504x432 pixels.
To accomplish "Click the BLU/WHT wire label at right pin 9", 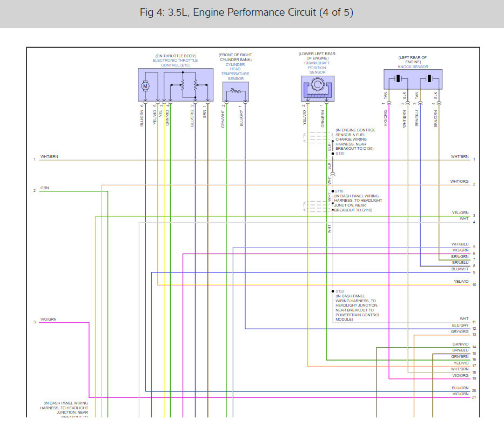I will pyautogui.click(x=460, y=269).
